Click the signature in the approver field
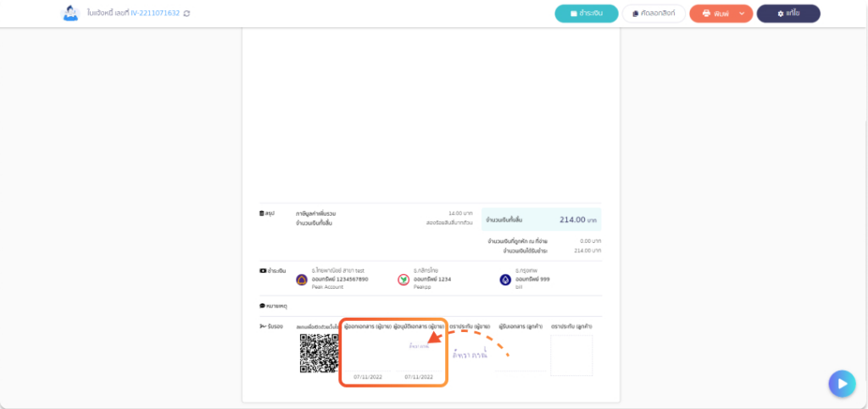 (x=419, y=346)
